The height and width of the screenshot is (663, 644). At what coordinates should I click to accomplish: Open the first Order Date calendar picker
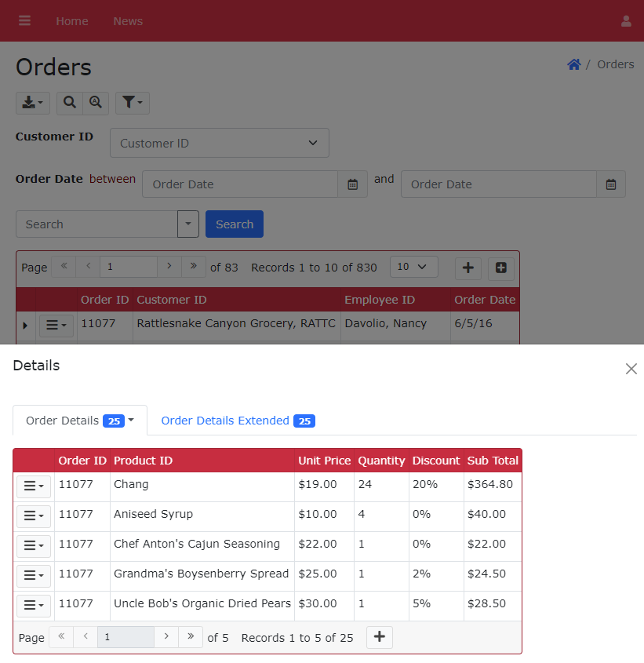pyautogui.click(x=353, y=184)
